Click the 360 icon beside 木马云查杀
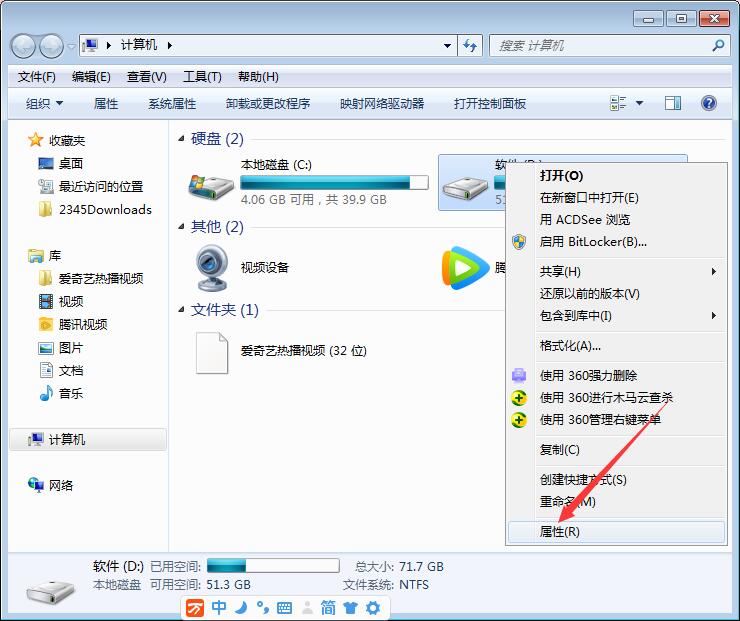 [519, 397]
